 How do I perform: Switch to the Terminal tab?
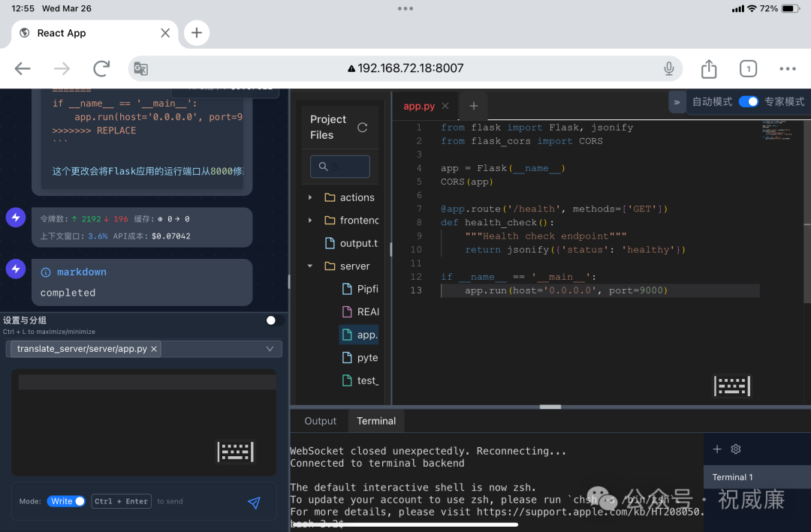coord(376,421)
